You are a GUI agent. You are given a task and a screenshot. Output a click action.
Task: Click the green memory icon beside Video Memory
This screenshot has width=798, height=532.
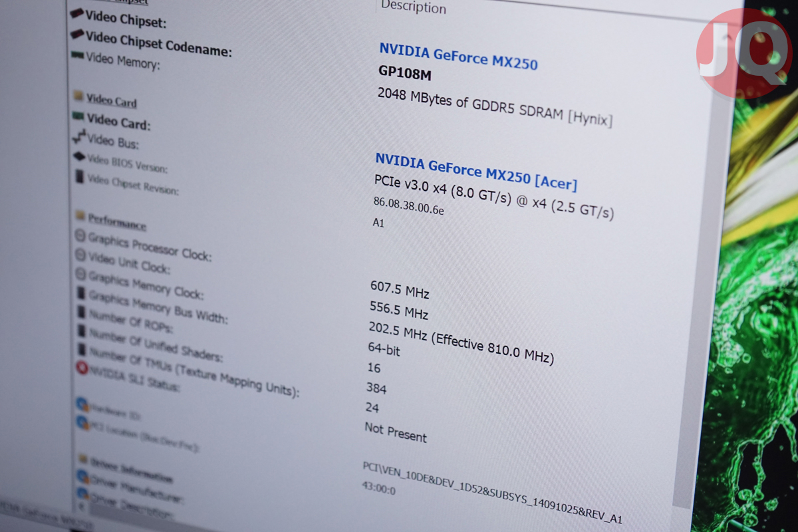[78, 57]
